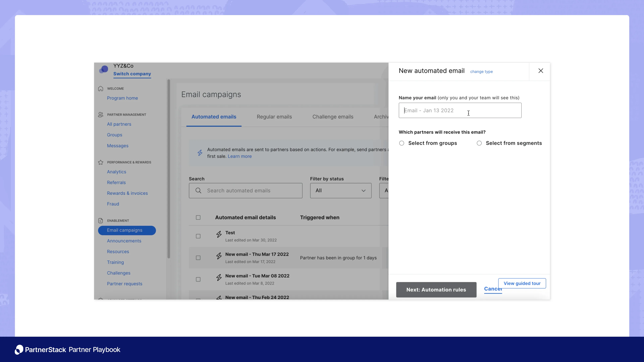
Task: Click the 'View guided tour' button
Action: coord(522,283)
